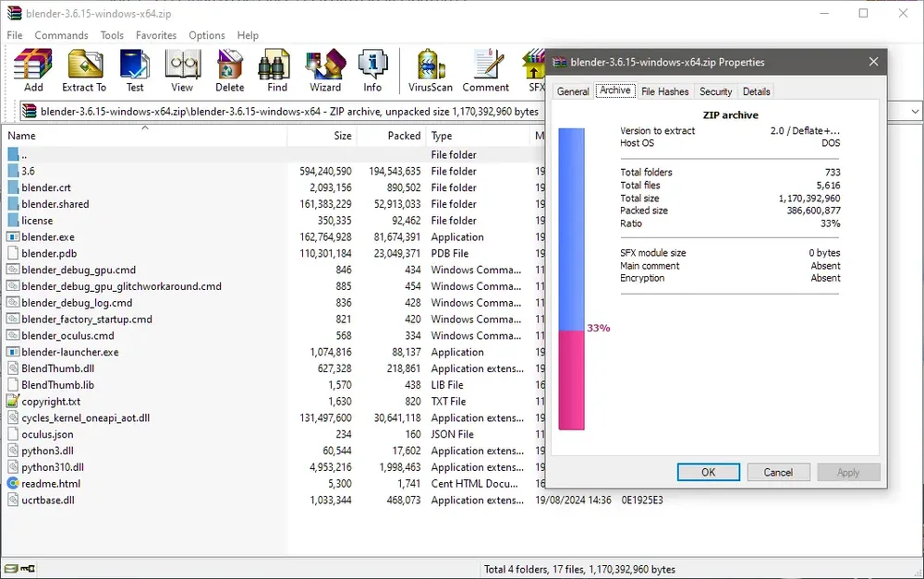Open the Commands menu

point(61,35)
